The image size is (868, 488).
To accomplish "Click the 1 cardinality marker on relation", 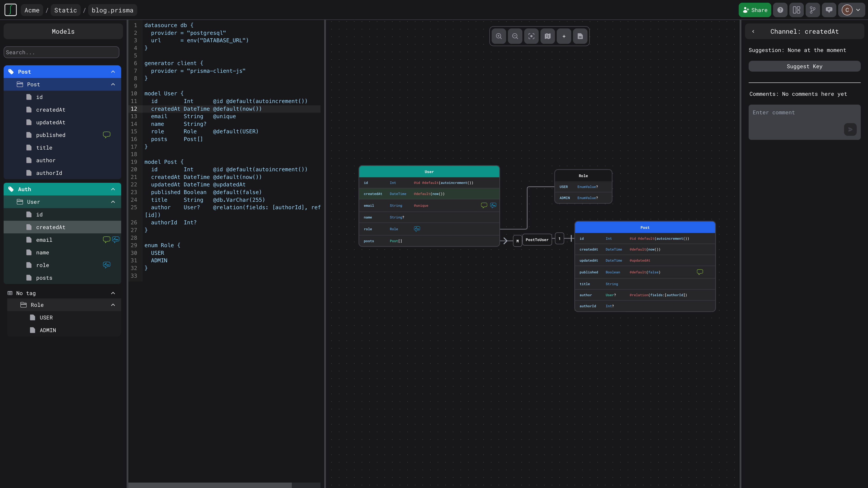I will point(559,238).
